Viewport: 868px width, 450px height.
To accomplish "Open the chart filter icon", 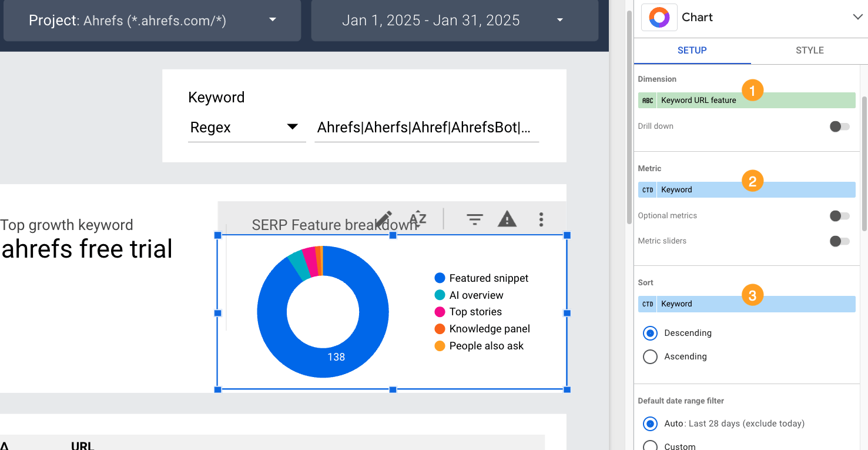I will pos(474,218).
